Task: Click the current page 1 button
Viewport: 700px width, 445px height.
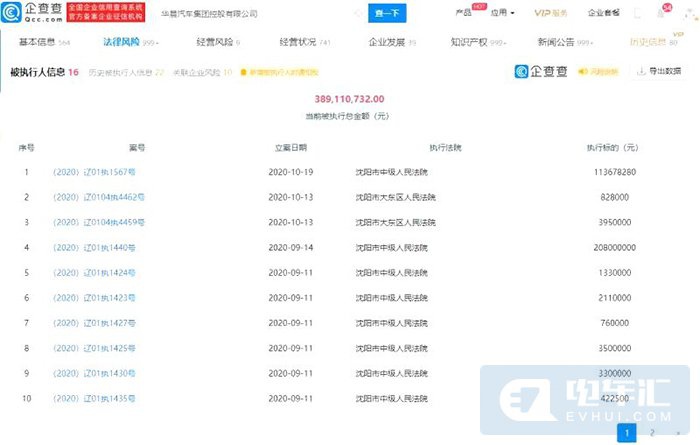Action: pos(627,433)
